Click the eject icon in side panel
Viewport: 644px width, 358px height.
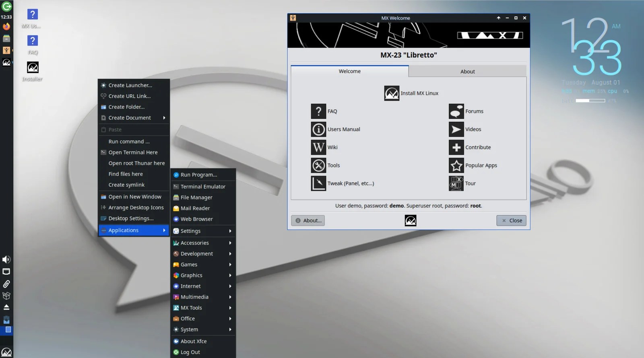pyautogui.click(x=6, y=307)
